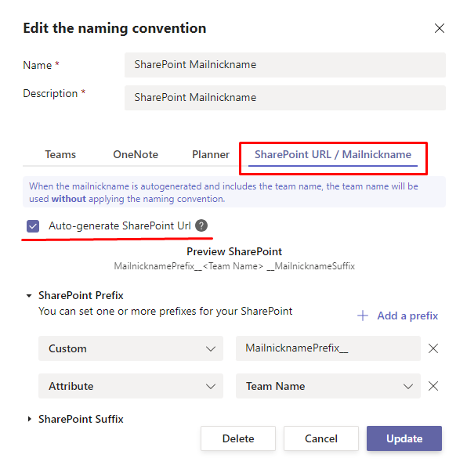Collapse the SharePoint Prefix section
The width and height of the screenshot is (467, 476).
click(29, 295)
